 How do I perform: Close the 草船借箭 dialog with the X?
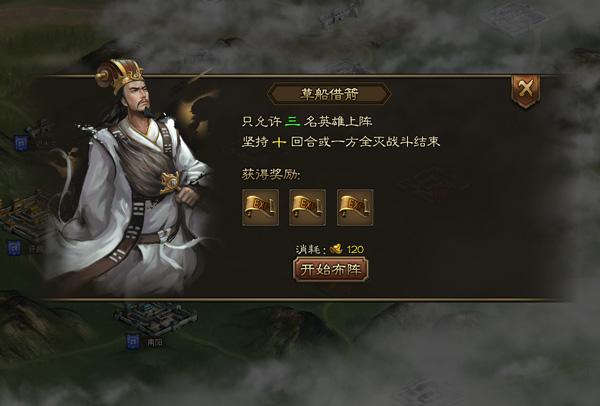526,91
